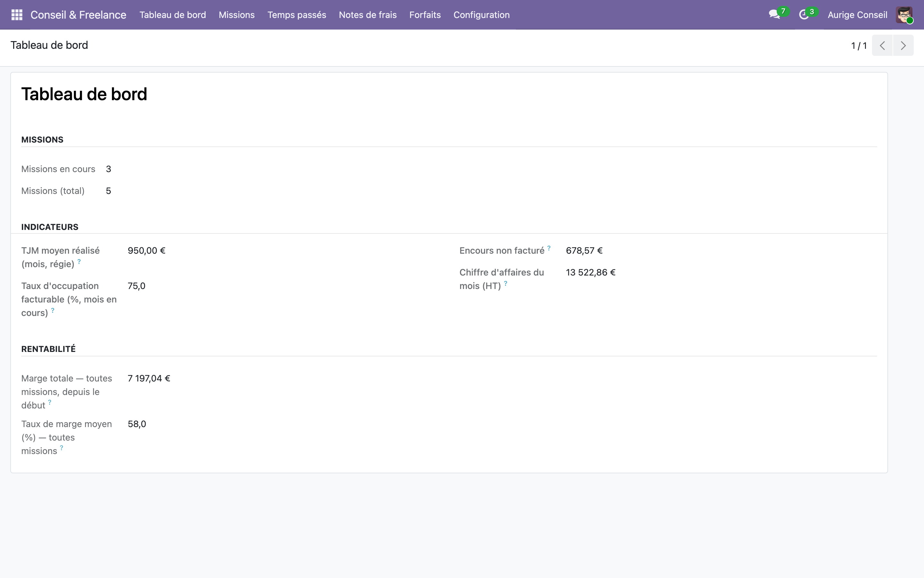Click the Missions en cours label
Viewport: 924px width, 578px height.
pos(58,169)
